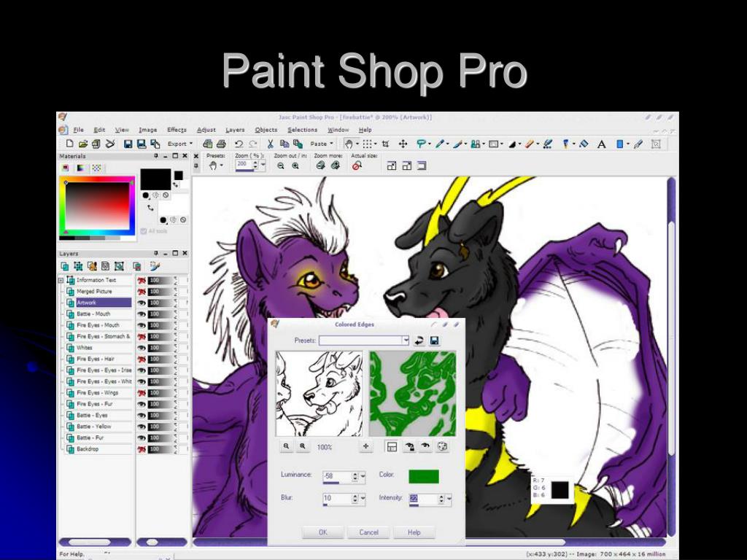
Task: Select the Flood Fill tool
Action: tap(584, 144)
